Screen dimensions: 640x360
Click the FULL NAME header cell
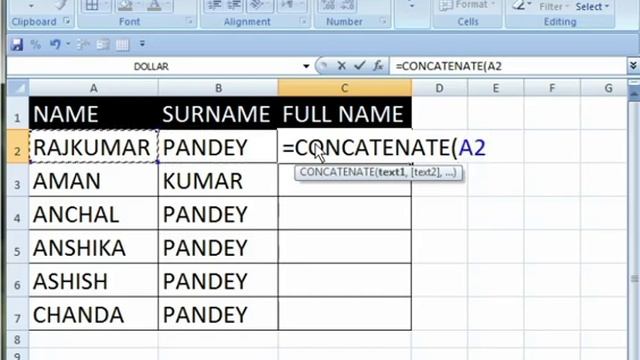344,113
